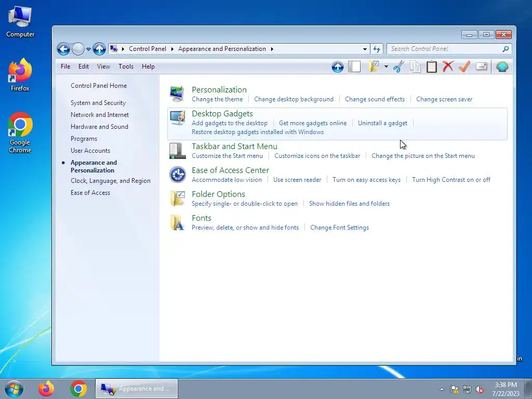This screenshot has width=532, height=399.
Task: Click the Fonts folder icon
Action: (x=178, y=222)
